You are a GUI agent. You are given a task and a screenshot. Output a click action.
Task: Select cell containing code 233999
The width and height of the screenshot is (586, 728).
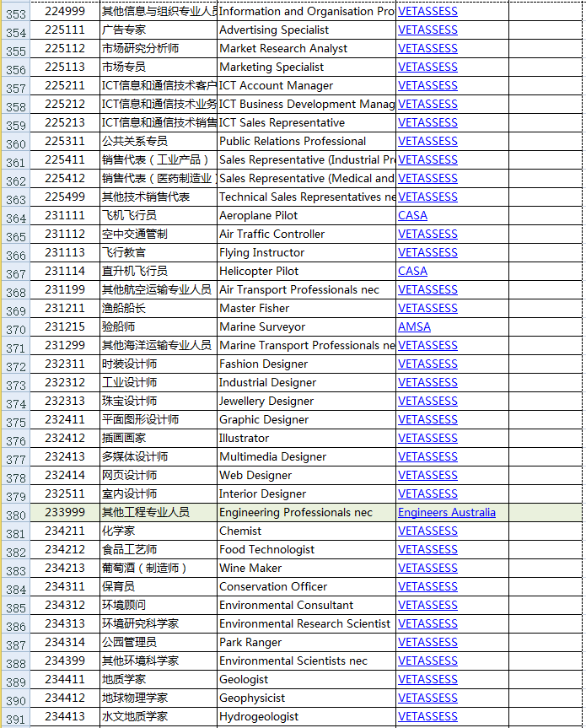click(65, 513)
